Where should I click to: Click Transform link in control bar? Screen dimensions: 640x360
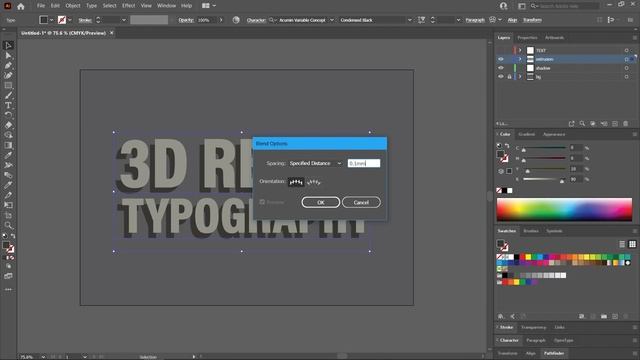(532, 20)
